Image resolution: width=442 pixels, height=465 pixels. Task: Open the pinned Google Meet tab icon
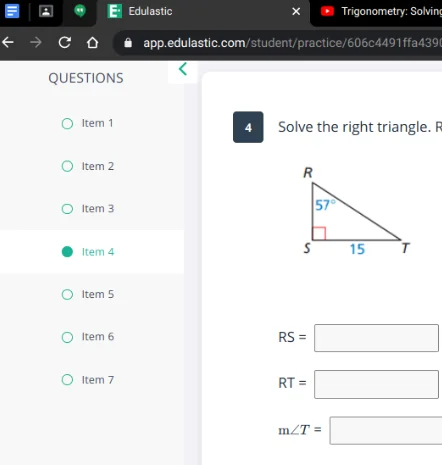coord(46,11)
